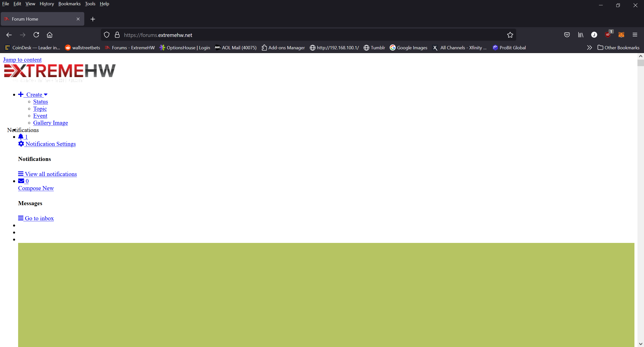644x347 pixels.
Task: Click the message count 0 link
Action: click(27, 181)
